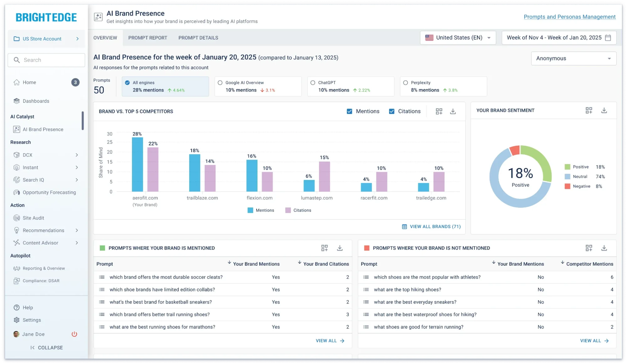Open the United States (EN) locale dropdown
This screenshot has width=627, height=364.
point(458,38)
